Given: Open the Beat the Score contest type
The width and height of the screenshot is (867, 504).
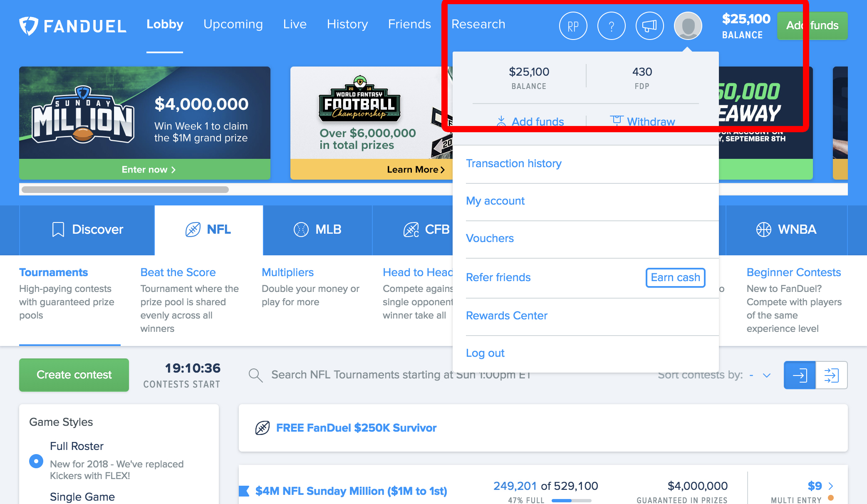Looking at the screenshot, I should (178, 272).
